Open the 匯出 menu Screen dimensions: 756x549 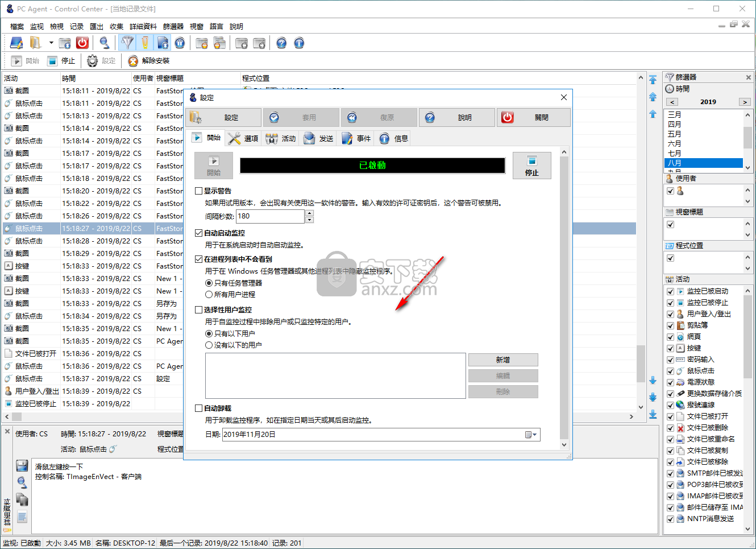click(97, 27)
